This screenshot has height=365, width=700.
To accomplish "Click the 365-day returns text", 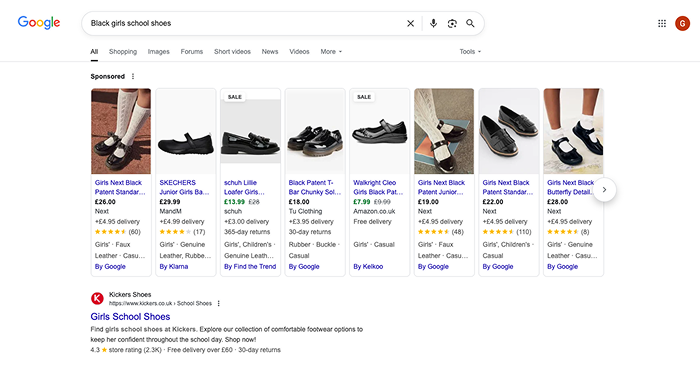I will click(x=247, y=232).
